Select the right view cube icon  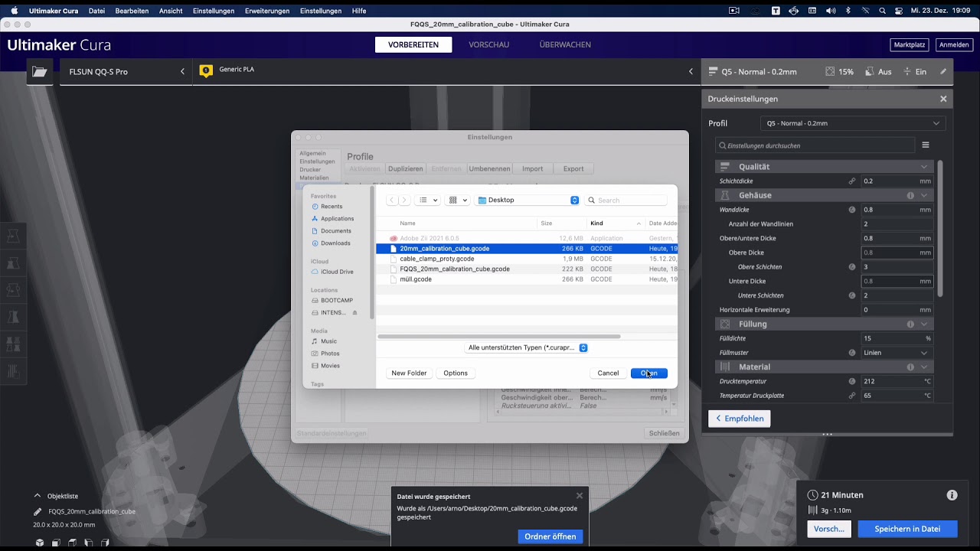click(x=105, y=543)
